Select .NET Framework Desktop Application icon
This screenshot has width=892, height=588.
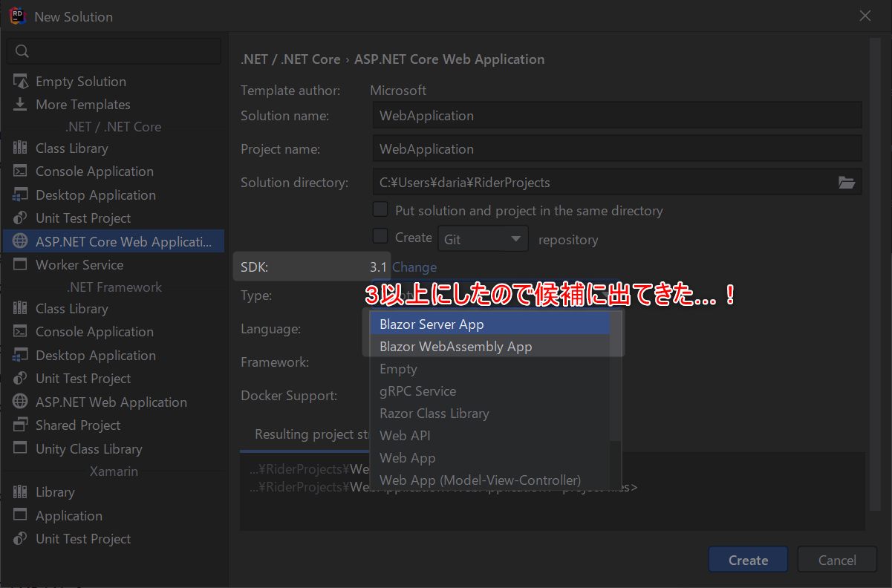[x=21, y=355]
